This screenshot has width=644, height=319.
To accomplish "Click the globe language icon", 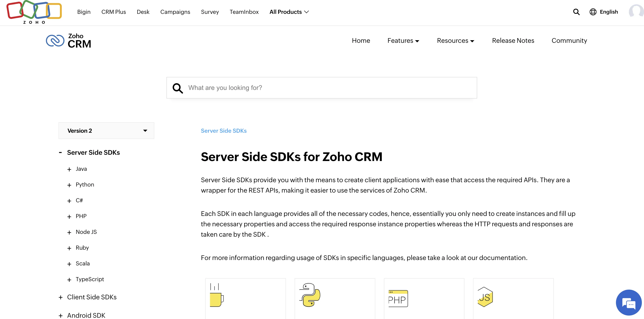I will point(593,12).
